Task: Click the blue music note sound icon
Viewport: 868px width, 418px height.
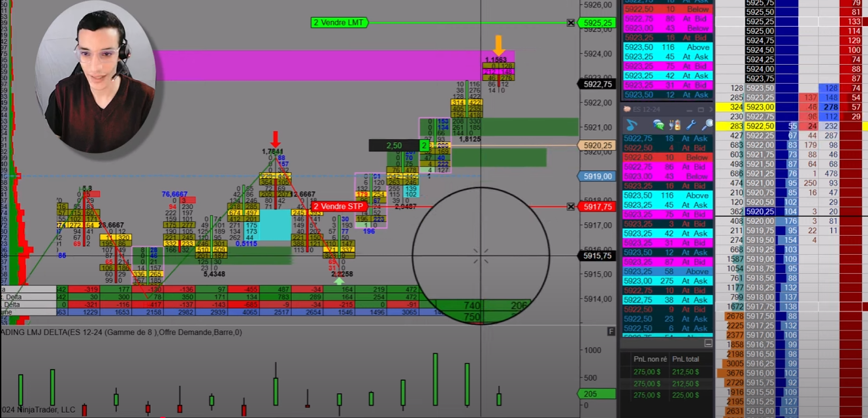Action: coord(632,125)
